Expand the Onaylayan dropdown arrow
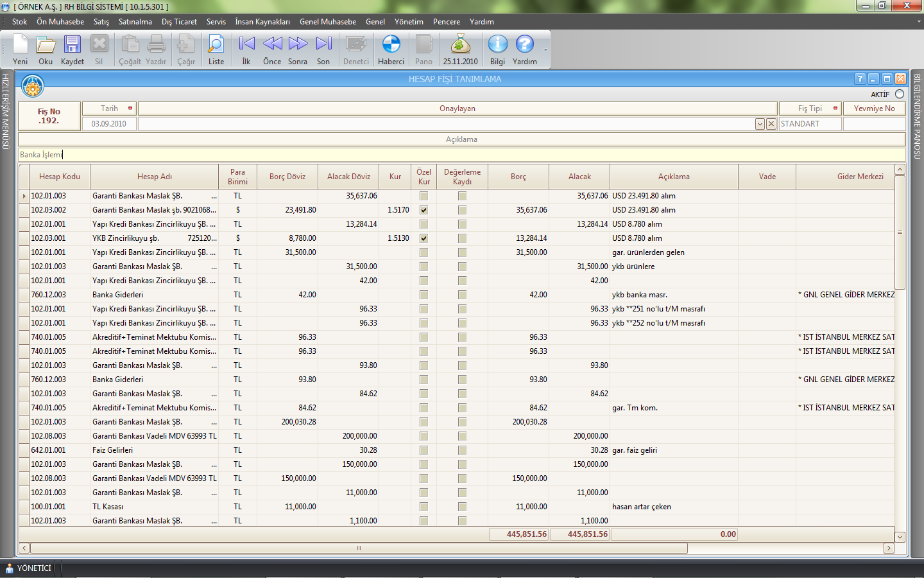Viewport: 924px width, 578px height. [x=760, y=124]
